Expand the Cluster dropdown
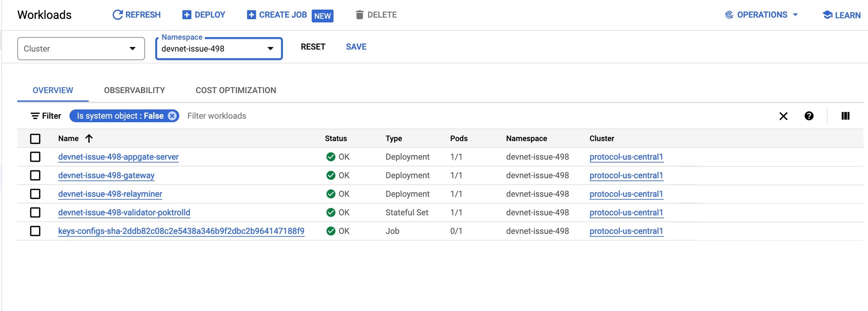 click(x=81, y=49)
